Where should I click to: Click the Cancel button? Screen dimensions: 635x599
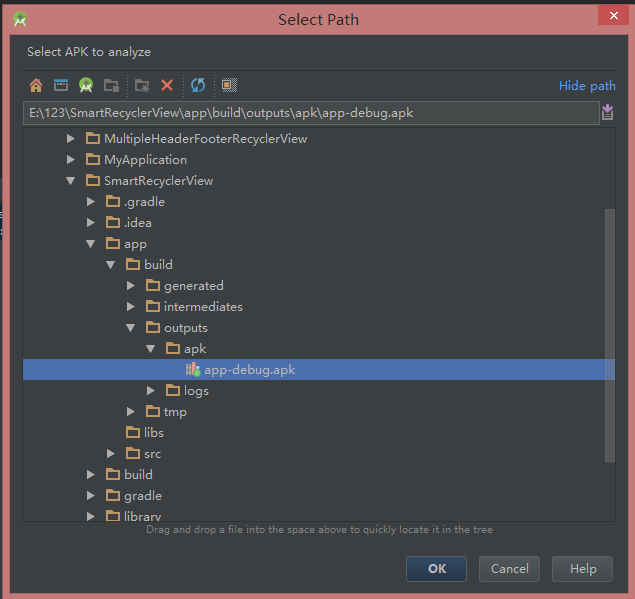pyautogui.click(x=509, y=569)
